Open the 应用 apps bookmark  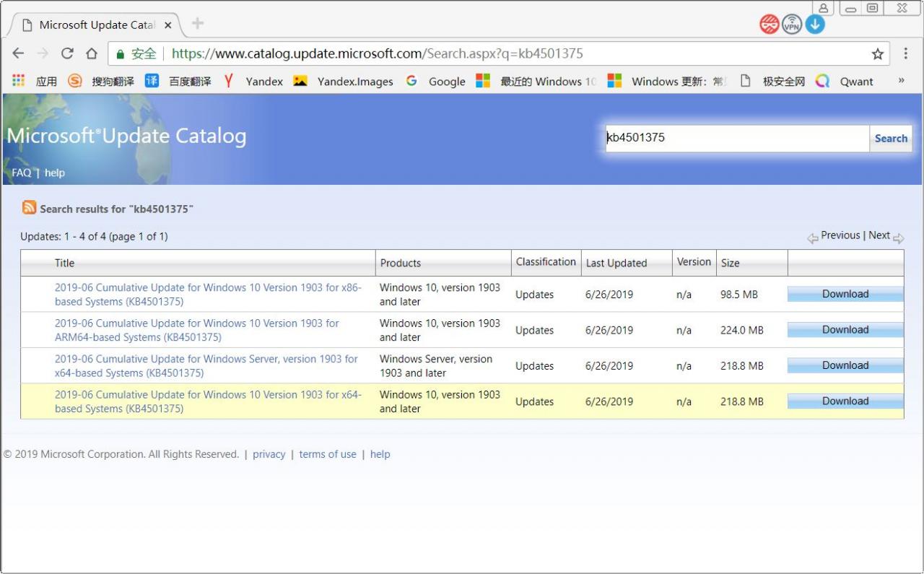pyautogui.click(x=35, y=82)
